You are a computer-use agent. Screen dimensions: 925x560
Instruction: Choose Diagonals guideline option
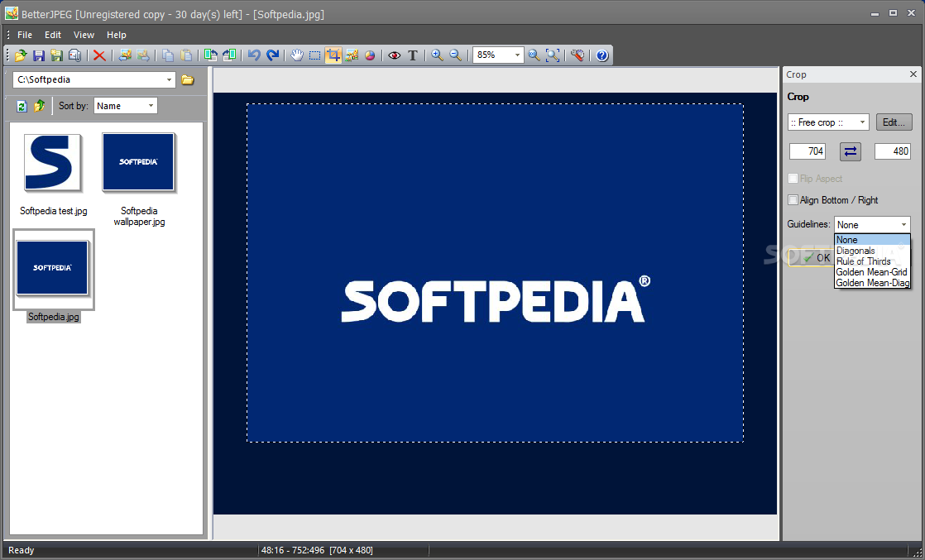pos(873,251)
